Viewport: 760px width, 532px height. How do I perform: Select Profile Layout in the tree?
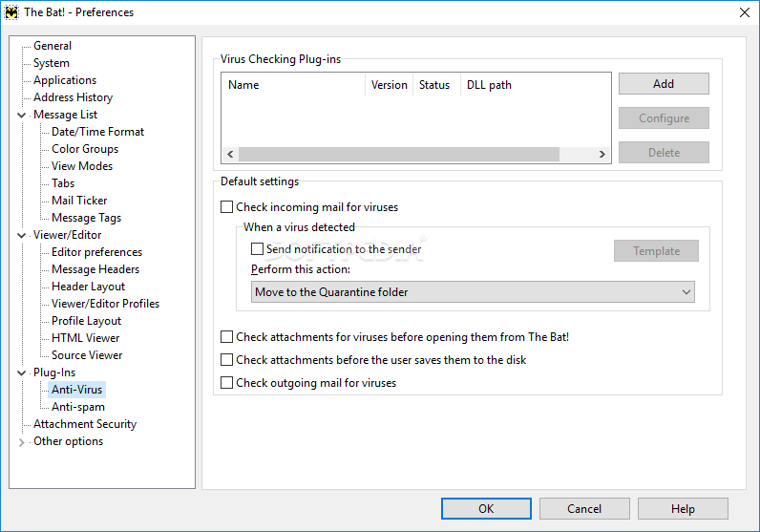click(x=86, y=321)
